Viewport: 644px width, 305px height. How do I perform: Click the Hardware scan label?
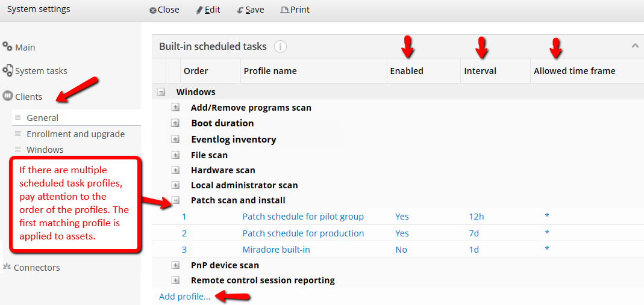pos(223,170)
